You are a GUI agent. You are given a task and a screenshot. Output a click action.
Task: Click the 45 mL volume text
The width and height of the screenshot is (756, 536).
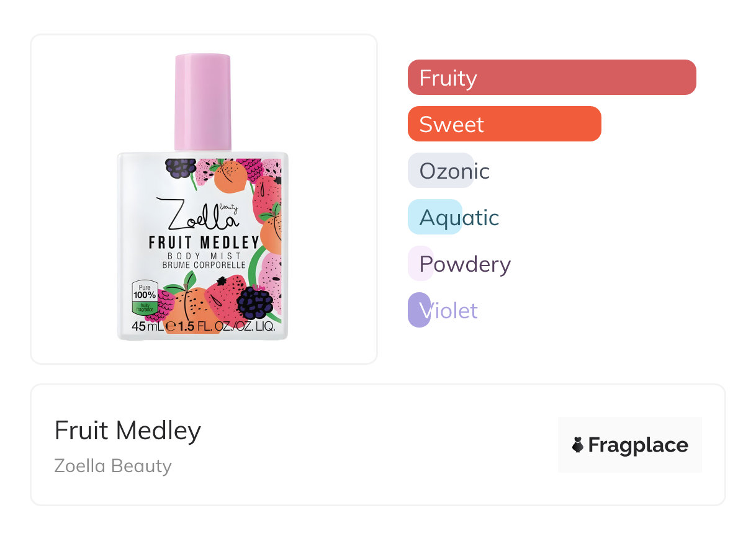[x=148, y=326]
